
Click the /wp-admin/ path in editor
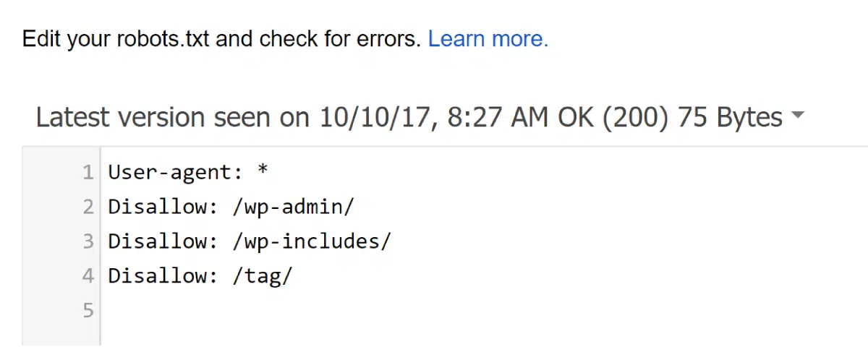coord(294,207)
